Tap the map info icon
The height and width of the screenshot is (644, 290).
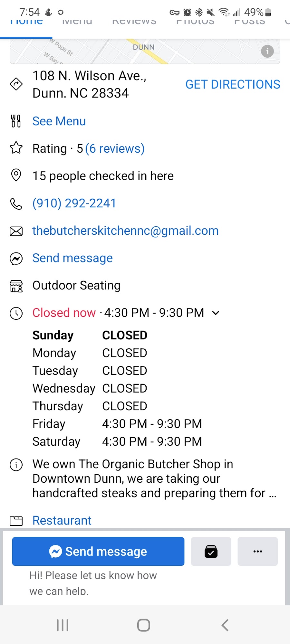pos(267,51)
